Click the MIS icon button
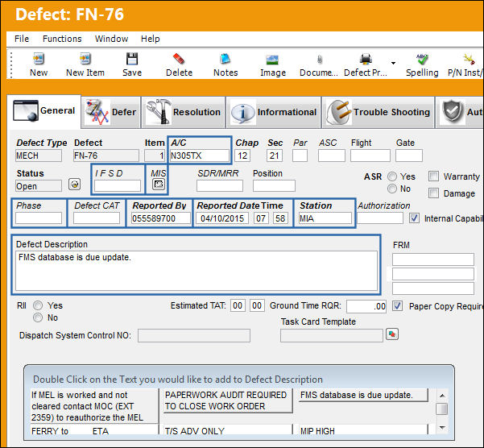 [x=159, y=185]
